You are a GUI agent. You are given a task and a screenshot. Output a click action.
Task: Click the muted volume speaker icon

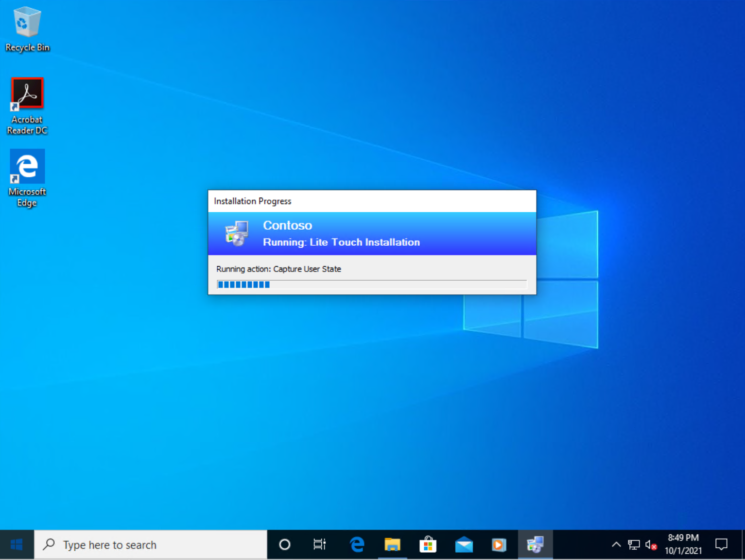tap(651, 544)
